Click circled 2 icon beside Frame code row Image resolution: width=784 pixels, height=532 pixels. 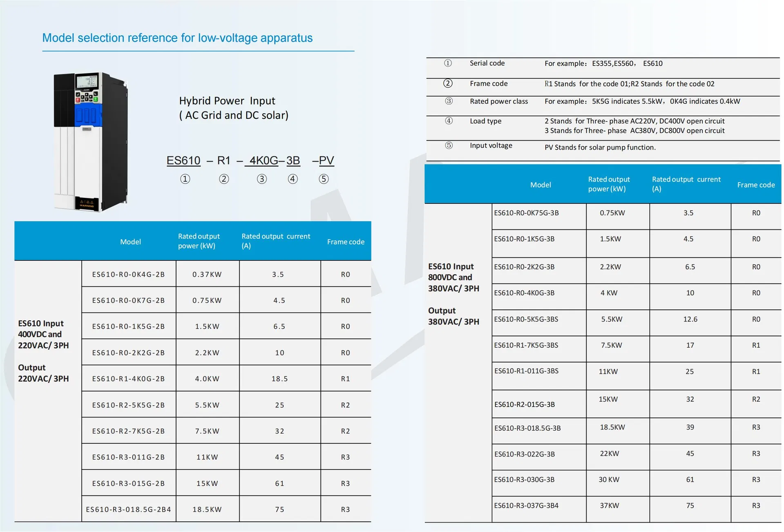pos(448,83)
